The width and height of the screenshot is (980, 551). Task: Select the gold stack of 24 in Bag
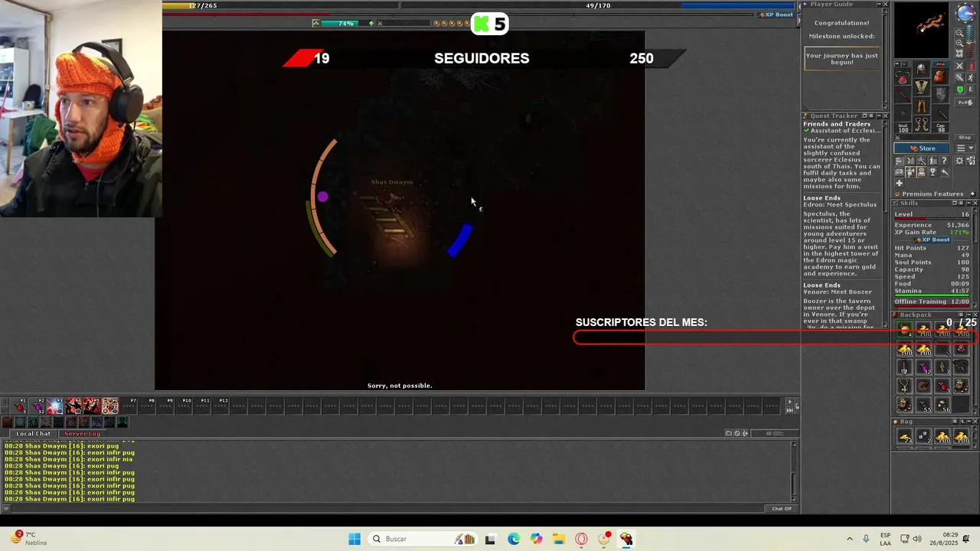pos(904,436)
